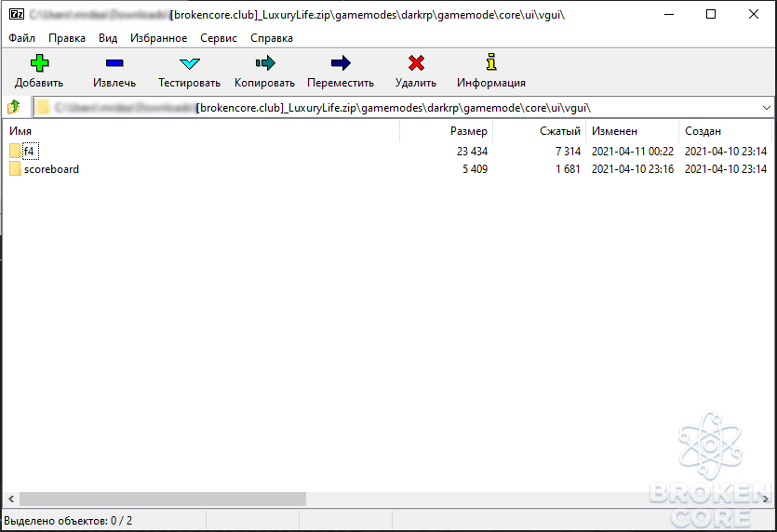Click the Копировать (Copy) arrow icon

265,63
